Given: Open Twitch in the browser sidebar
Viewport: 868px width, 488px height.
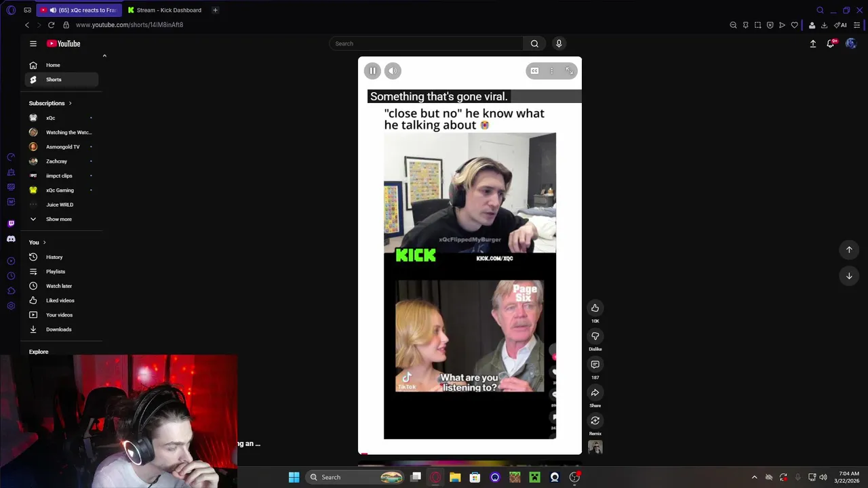Looking at the screenshot, I should click(11, 223).
